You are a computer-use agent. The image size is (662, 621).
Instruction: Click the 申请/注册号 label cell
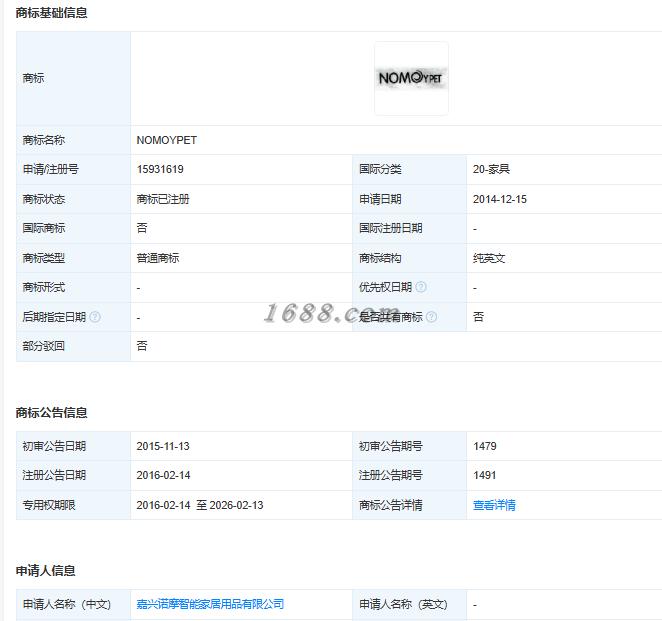click(73, 169)
